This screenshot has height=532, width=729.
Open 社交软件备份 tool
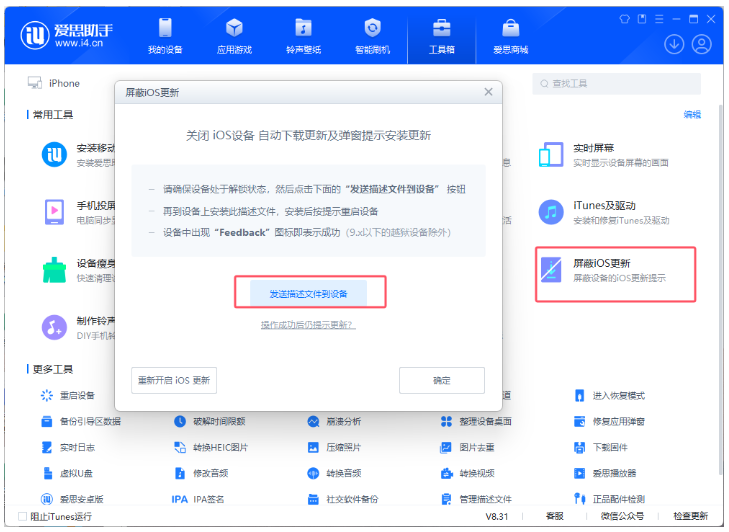343,499
